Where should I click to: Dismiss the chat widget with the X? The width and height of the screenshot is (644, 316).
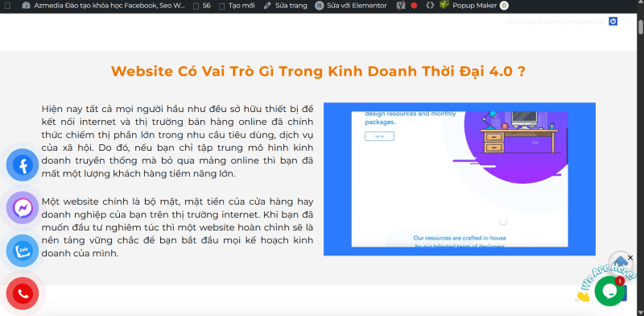click(630, 258)
